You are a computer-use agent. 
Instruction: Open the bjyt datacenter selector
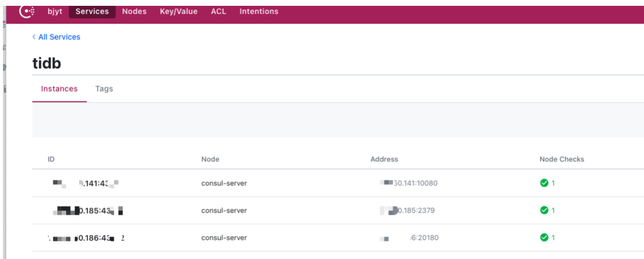click(x=55, y=11)
